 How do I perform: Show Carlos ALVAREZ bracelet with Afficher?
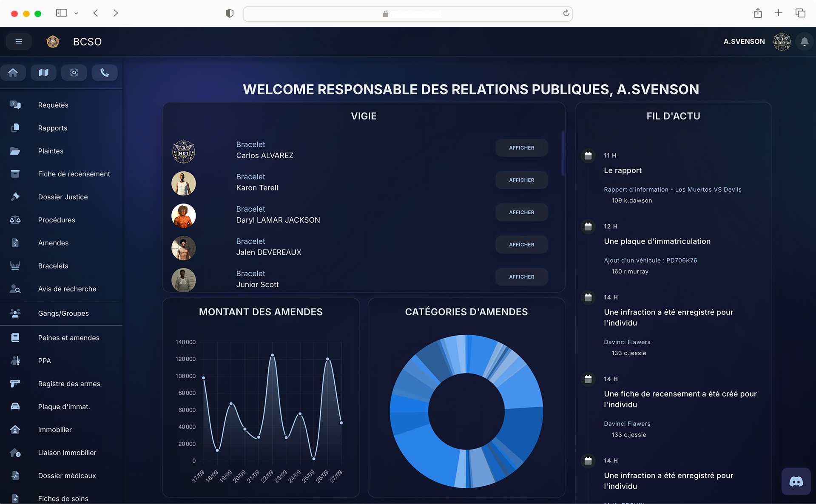click(x=521, y=148)
